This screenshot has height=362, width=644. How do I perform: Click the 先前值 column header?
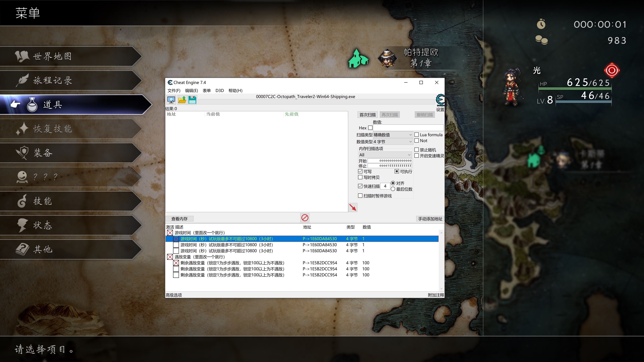click(292, 114)
